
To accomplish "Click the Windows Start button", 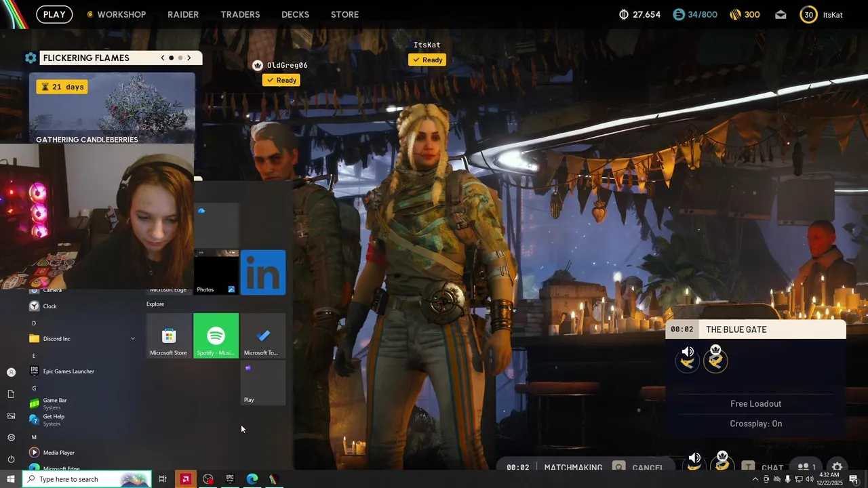I will tap(11, 479).
